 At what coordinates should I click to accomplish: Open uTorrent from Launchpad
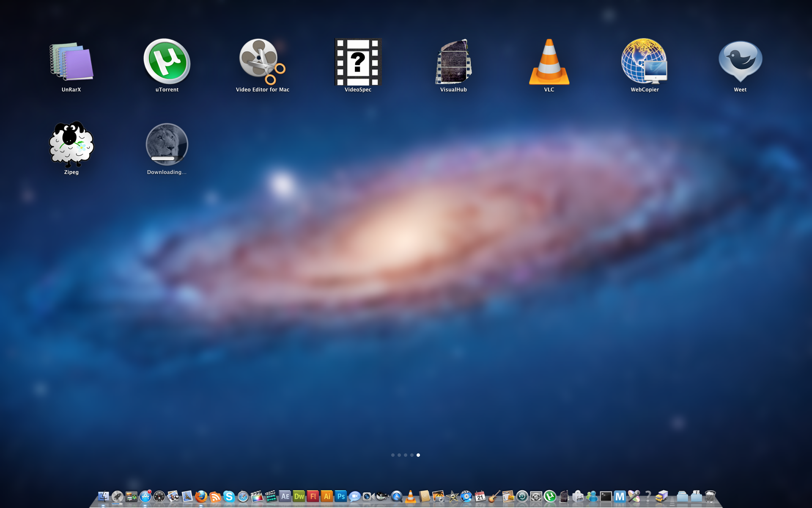pos(167,62)
